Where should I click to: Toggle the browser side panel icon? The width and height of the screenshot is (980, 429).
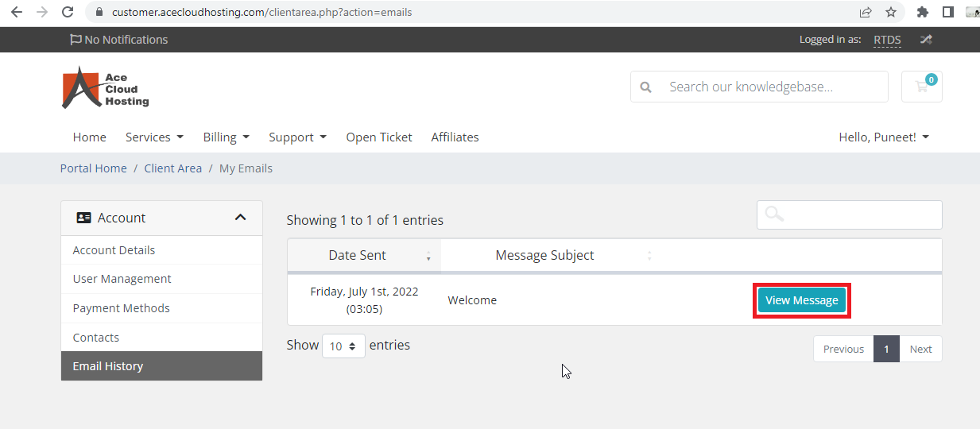coord(947,12)
